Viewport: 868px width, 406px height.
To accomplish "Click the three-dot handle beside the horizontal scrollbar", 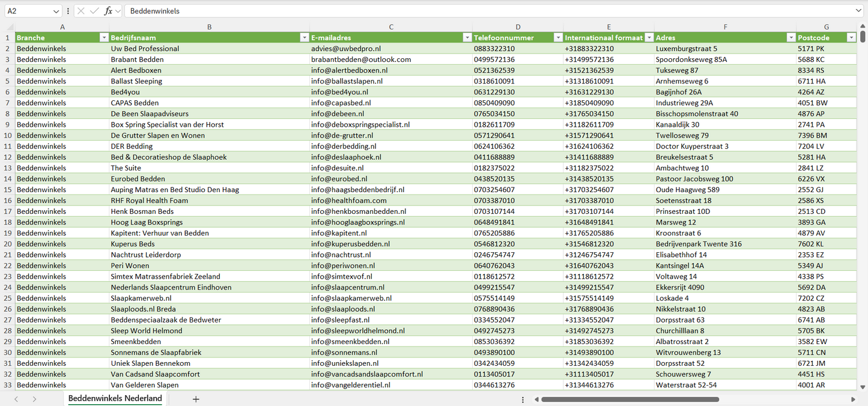I will click(x=523, y=399).
